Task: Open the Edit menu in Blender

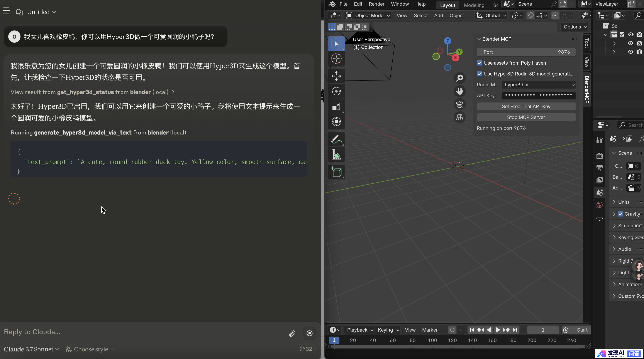Action: tap(358, 4)
